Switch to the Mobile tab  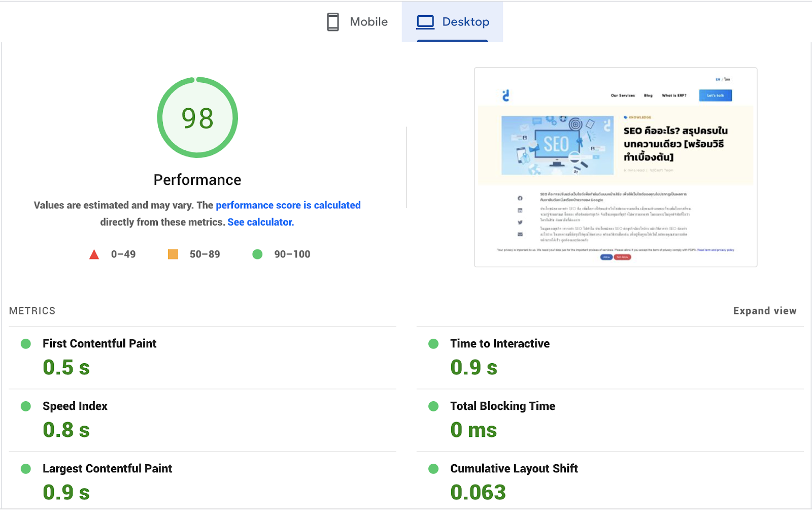pos(357,22)
